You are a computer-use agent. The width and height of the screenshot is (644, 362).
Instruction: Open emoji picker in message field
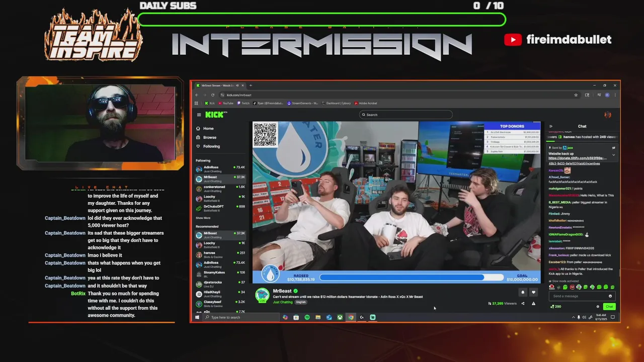tap(610, 296)
